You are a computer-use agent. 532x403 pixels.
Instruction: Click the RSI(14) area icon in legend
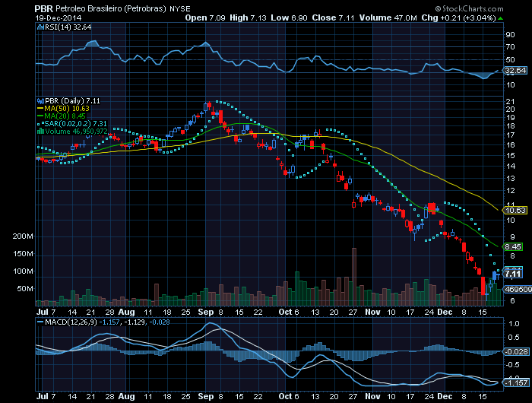pyautogui.click(x=39, y=25)
